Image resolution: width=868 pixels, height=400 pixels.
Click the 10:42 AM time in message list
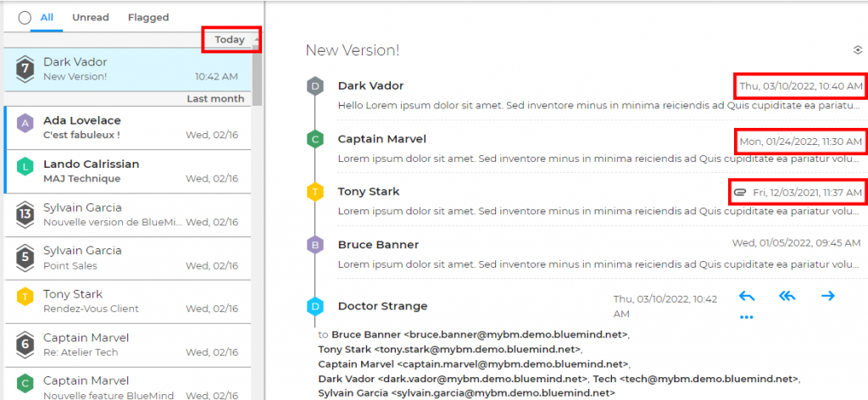(216, 76)
